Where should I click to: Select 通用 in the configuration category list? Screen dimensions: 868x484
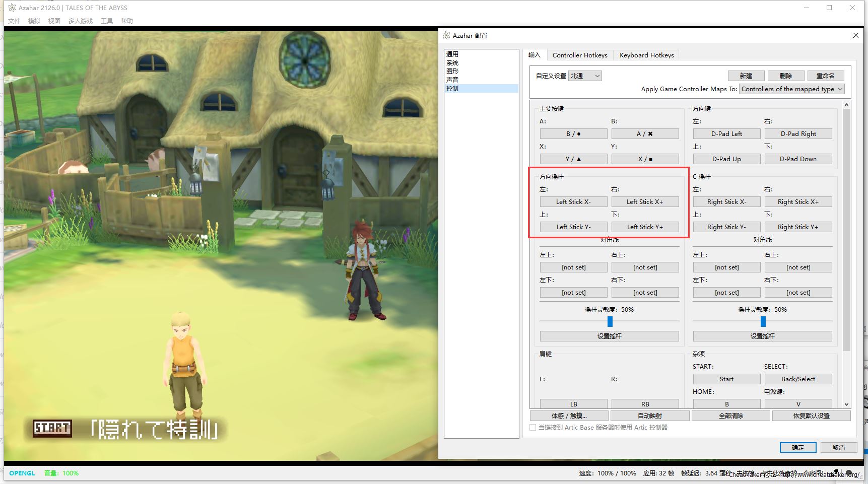pyautogui.click(x=481, y=54)
